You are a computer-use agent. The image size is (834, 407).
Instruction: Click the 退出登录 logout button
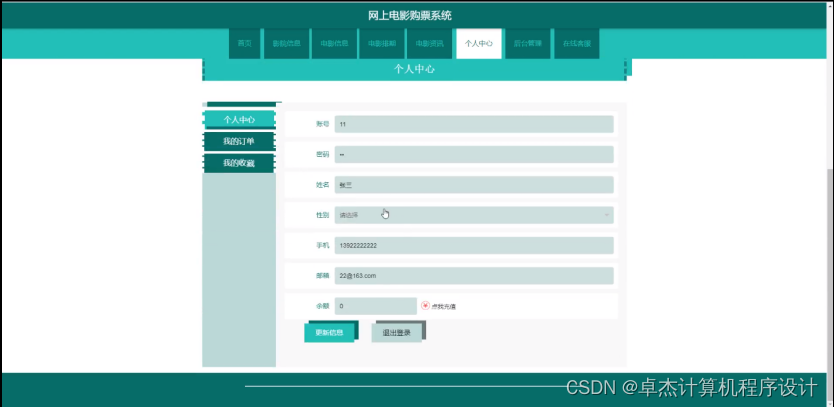pyautogui.click(x=397, y=333)
